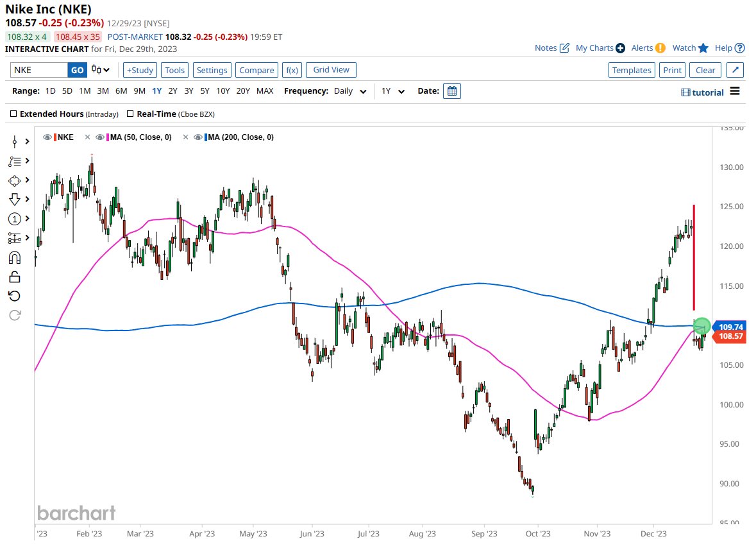The width and height of the screenshot is (756, 548).
Task: Select the 1Y range
Action: point(156,90)
